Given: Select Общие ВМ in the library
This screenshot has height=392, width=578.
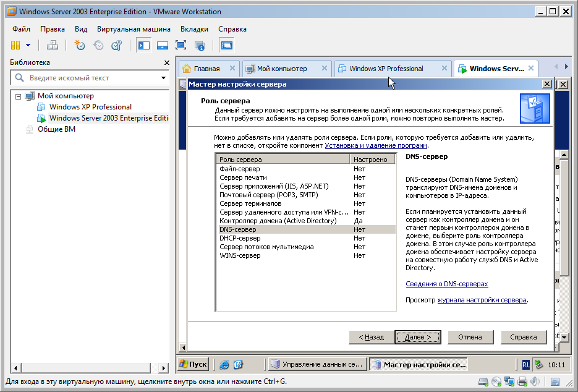Looking at the screenshot, I should click(x=56, y=129).
